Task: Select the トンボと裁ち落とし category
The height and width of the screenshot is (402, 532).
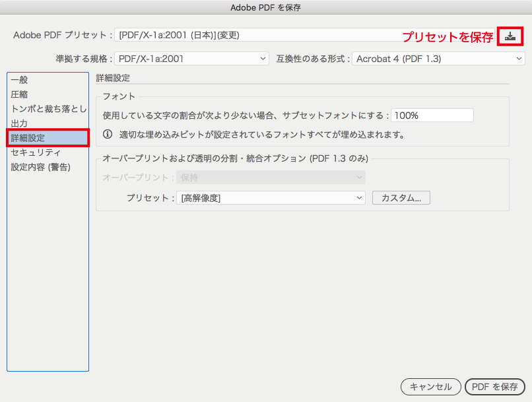Action: click(48, 109)
